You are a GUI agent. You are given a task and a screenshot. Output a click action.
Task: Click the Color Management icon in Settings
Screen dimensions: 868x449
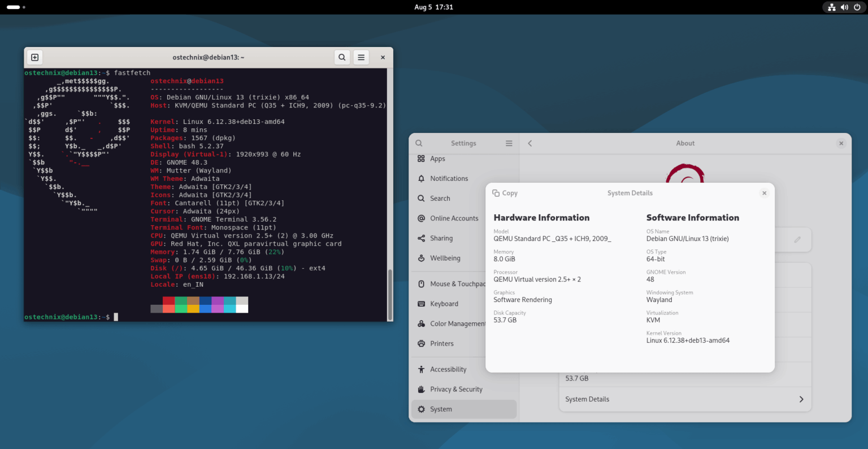coord(421,323)
